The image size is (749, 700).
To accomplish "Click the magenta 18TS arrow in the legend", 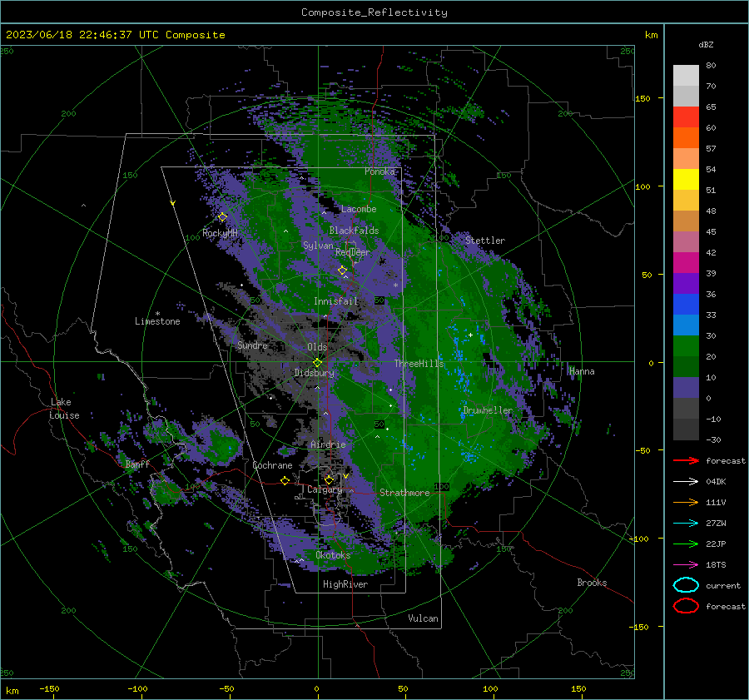I will tap(686, 565).
